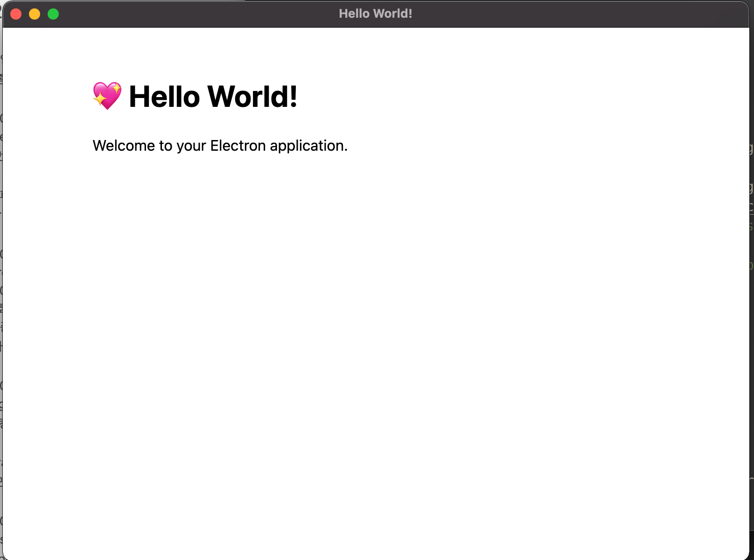Viewport: 754px width, 560px height.
Task: Click the word "Welcome" in the paragraph
Action: click(x=124, y=146)
